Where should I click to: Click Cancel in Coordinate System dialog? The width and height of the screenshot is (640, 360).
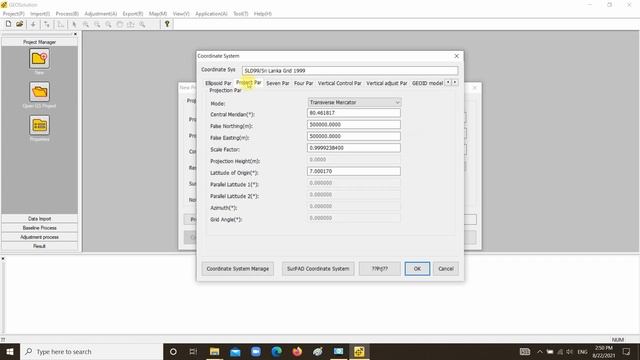click(x=446, y=269)
